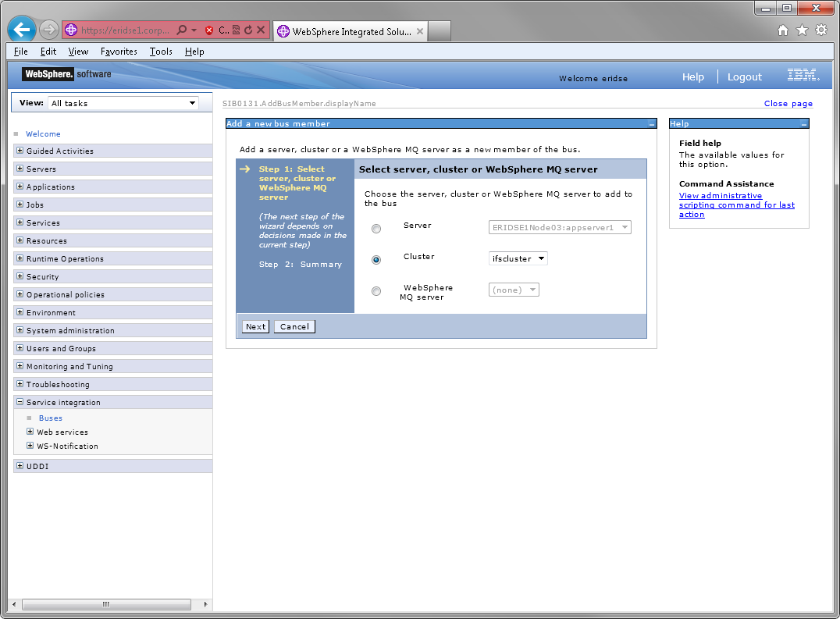
Task: Open the ifscluster cluster dropdown
Action: point(518,258)
